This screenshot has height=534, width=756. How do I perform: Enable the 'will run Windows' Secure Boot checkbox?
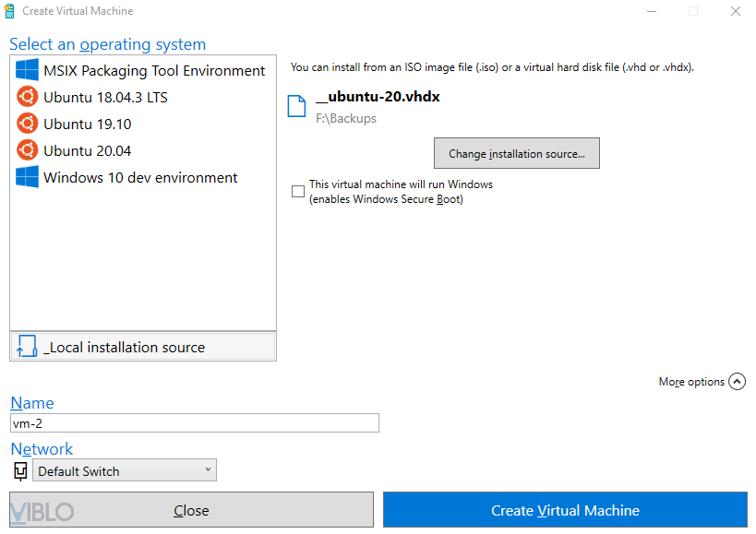(x=298, y=191)
